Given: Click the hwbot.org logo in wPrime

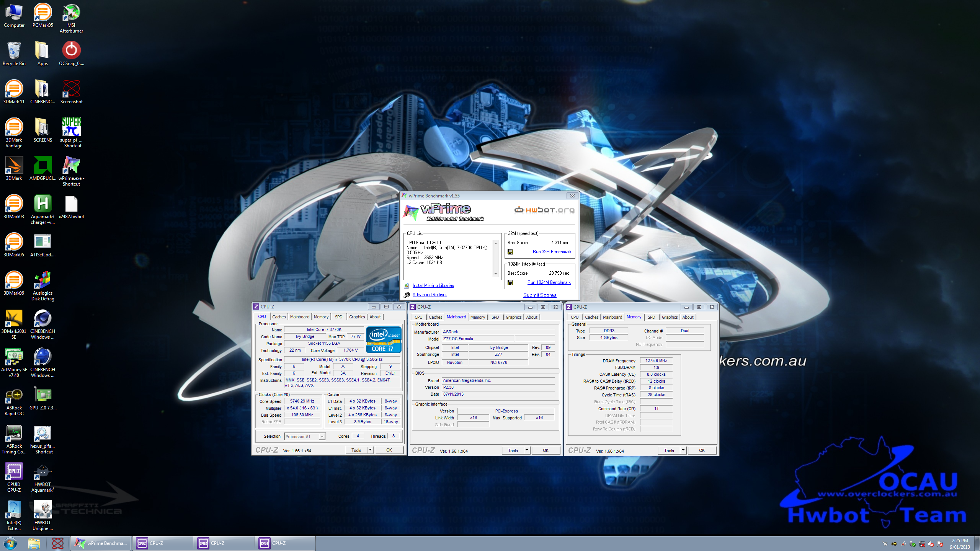Looking at the screenshot, I should tap(544, 210).
